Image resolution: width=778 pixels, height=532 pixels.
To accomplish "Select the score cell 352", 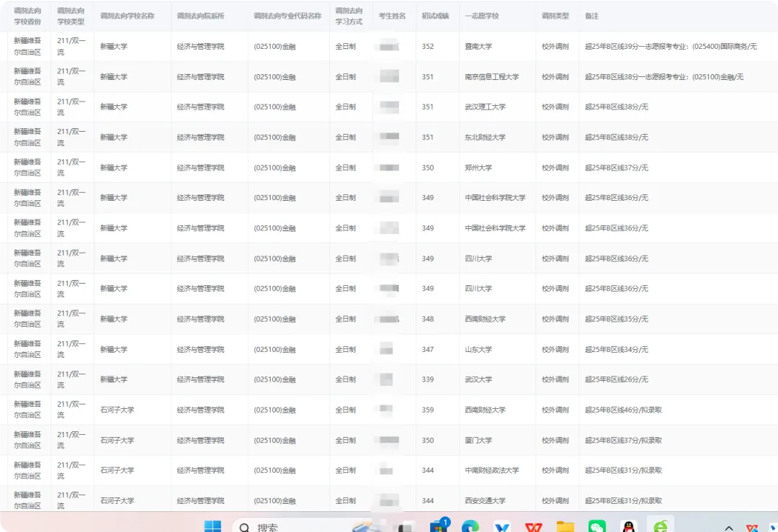I will tap(428, 47).
